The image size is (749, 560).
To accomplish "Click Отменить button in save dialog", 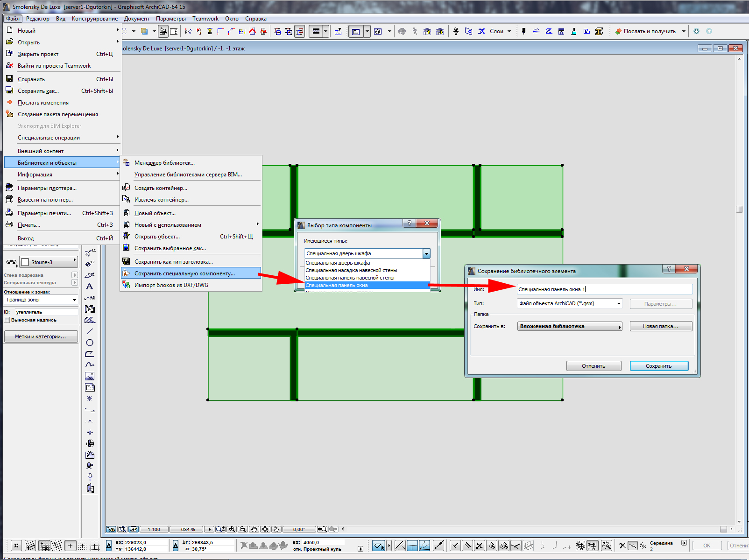I will pos(594,366).
